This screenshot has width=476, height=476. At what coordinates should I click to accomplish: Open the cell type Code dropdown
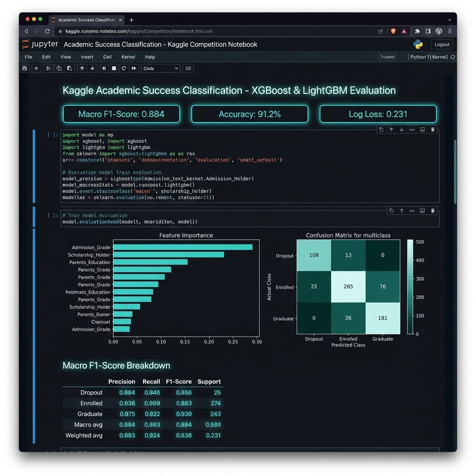click(160, 68)
